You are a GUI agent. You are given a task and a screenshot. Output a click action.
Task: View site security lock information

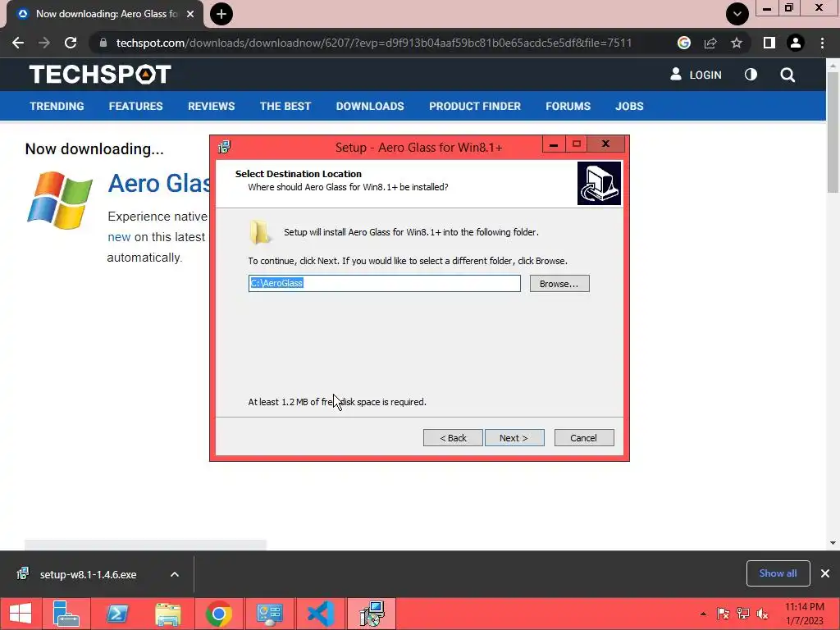pos(103,43)
